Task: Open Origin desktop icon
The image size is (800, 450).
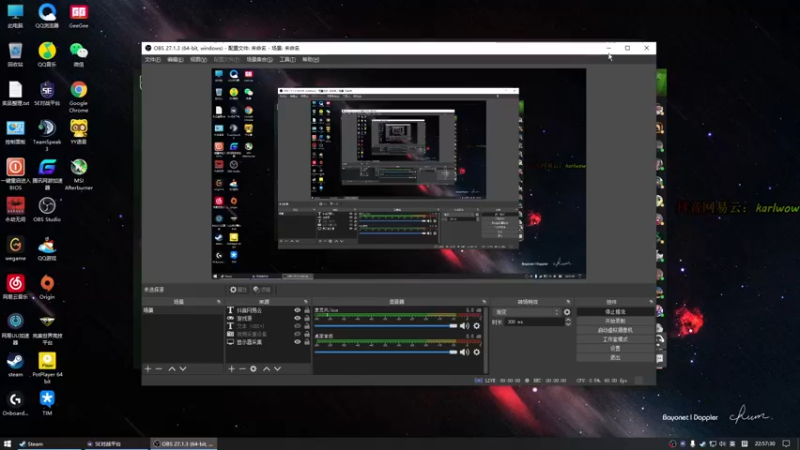Action: click(47, 287)
